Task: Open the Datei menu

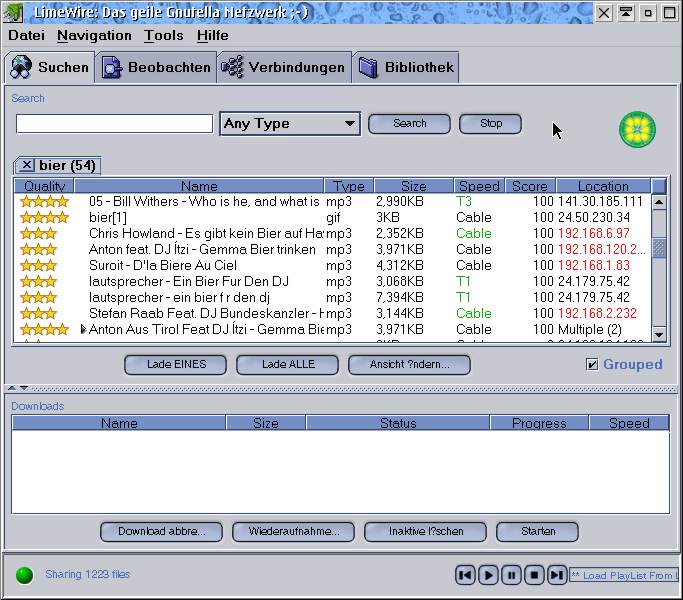Action: coord(27,35)
